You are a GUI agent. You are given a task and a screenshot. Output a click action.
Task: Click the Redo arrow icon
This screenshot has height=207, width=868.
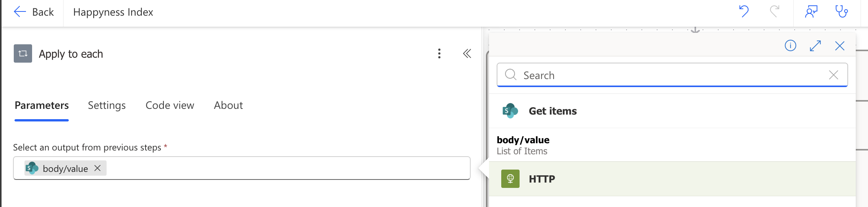(x=774, y=11)
